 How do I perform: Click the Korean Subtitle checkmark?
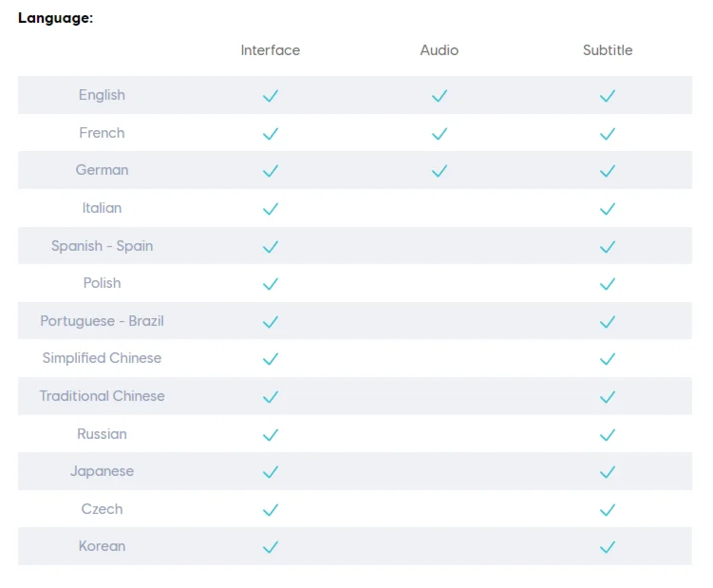(x=608, y=547)
